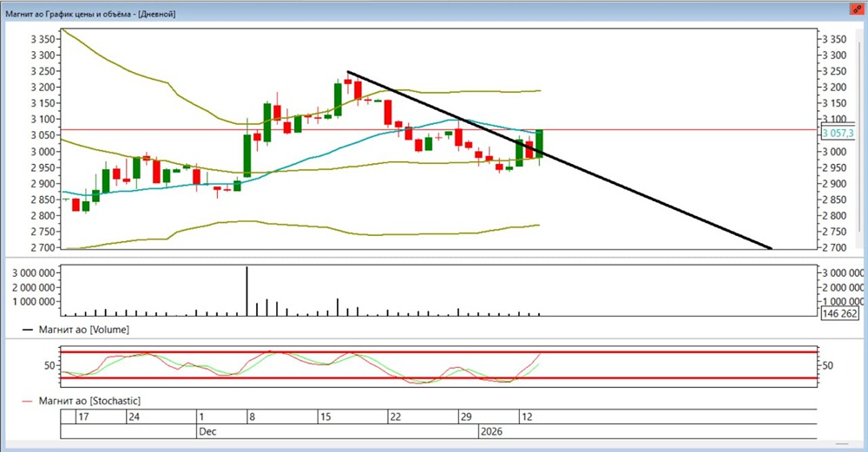Click 3 350 on left price axis
Image resolution: width=868 pixels, height=452 pixels.
pyautogui.click(x=43, y=39)
